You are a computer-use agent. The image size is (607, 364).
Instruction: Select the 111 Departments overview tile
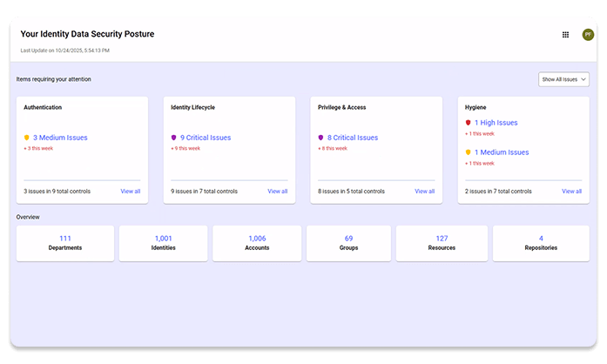[x=65, y=243]
